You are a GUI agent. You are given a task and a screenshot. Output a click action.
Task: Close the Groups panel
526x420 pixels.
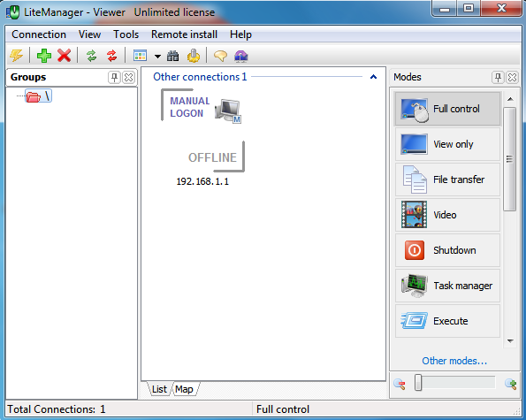[x=128, y=77]
